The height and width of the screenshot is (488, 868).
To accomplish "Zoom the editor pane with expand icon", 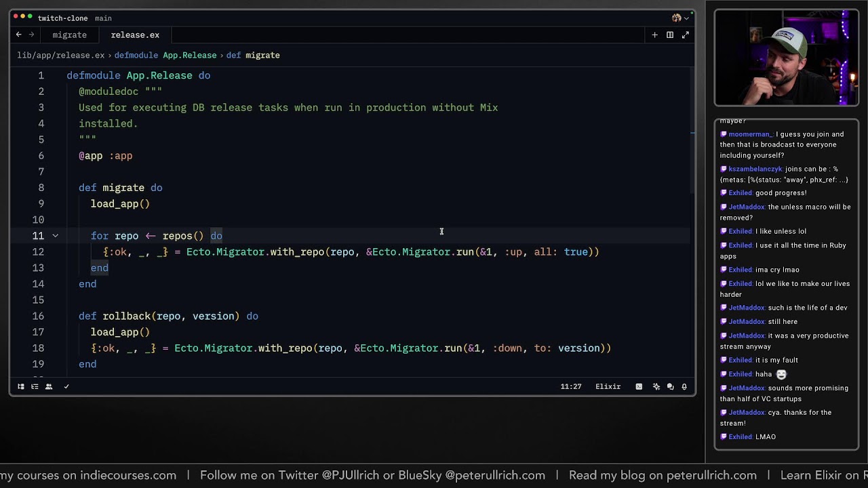I will (686, 35).
